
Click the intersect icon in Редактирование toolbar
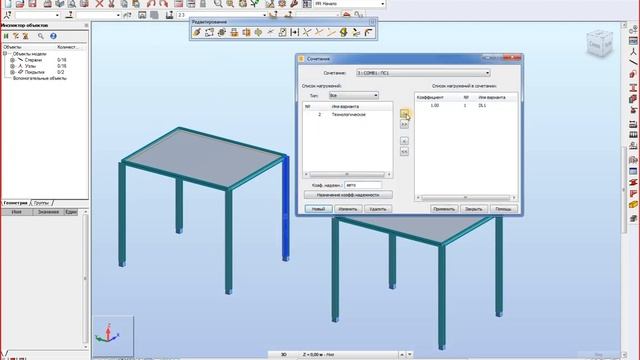coord(307,32)
